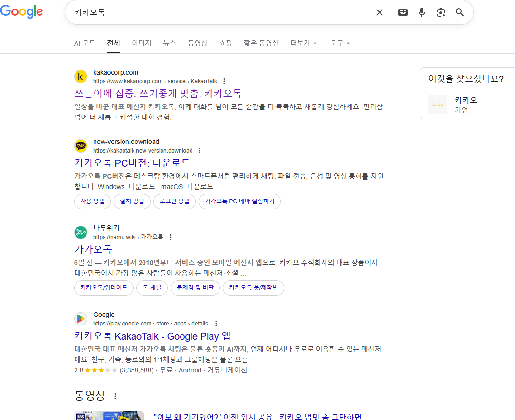Click the 설치 방법 chip
This screenshot has width=515, height=420.
click(x=132, y=201)
